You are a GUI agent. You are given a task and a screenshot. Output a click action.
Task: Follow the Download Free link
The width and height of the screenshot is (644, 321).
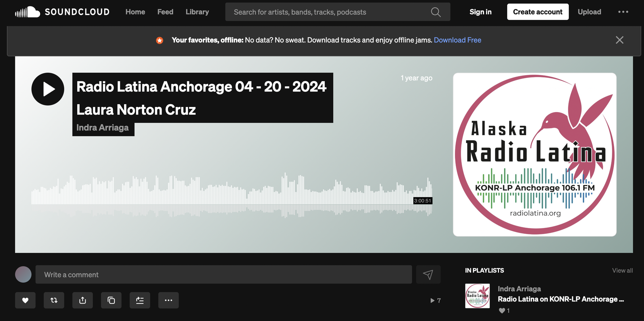pyautogui.click(x=457, y=40)
